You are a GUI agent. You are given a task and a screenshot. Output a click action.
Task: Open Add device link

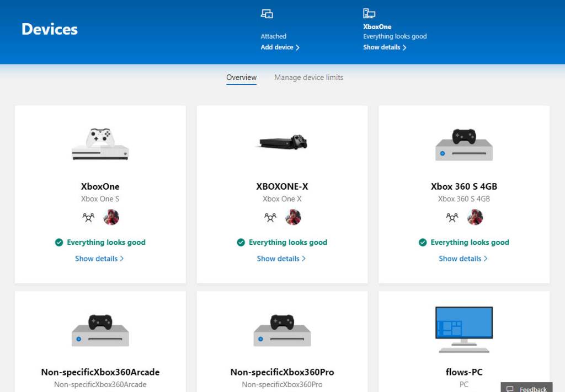pyautogui.click(x=280, y=47)
